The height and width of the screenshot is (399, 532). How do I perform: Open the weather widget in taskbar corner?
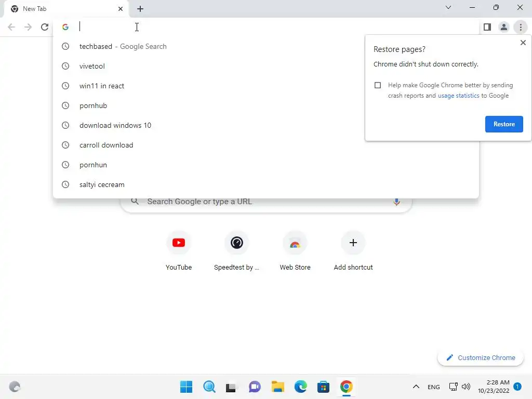click(15, 387)
